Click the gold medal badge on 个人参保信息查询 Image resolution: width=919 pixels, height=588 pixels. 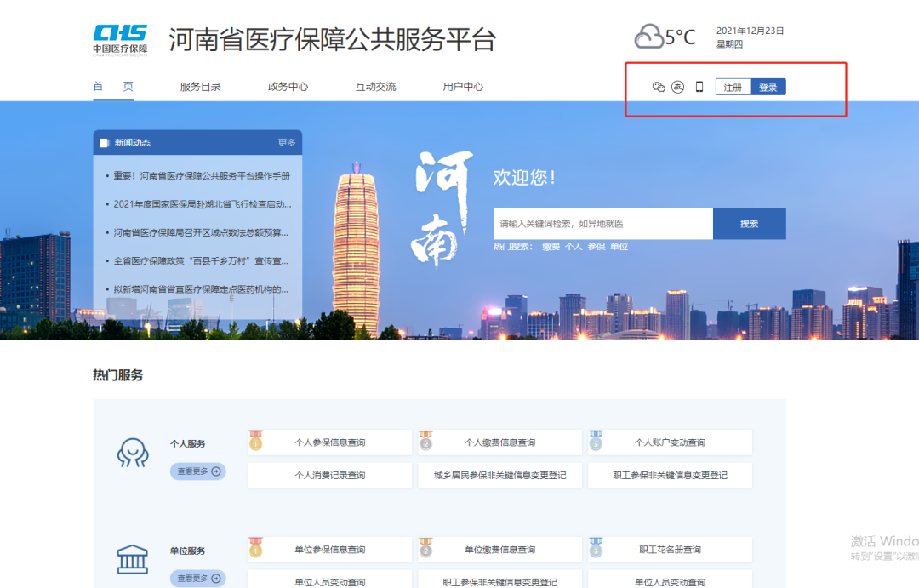tap(257, 442)
